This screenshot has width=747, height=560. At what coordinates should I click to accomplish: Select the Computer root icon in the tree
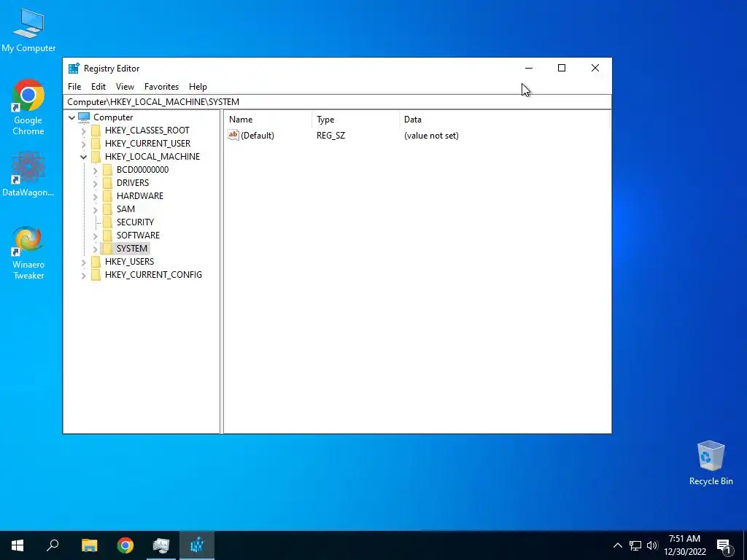[x=84, y=117]
